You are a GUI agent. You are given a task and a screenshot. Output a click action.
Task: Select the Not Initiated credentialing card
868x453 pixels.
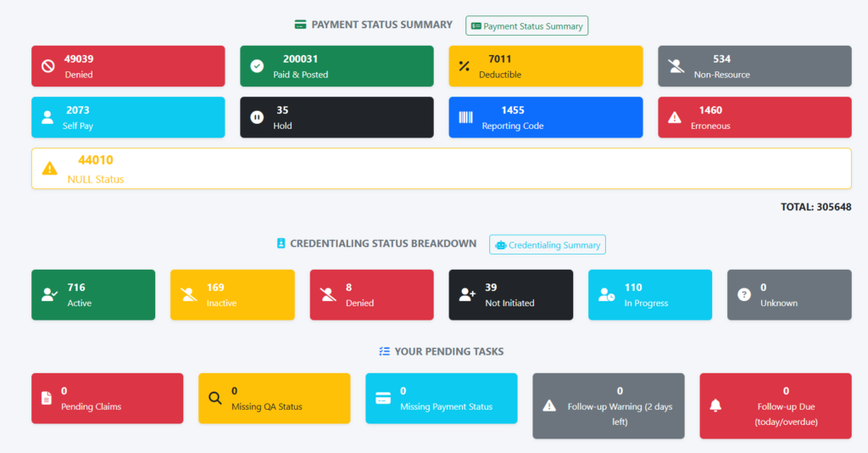coord(510,295)
